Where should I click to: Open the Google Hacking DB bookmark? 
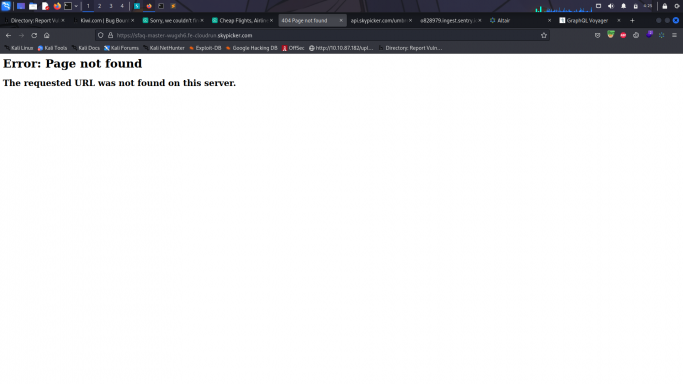[x=251, y=48]
